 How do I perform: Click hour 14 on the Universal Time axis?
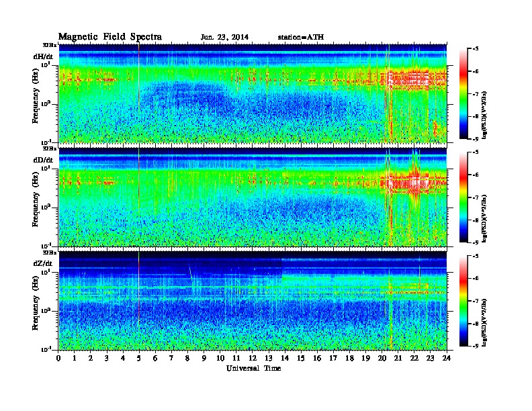285,358
